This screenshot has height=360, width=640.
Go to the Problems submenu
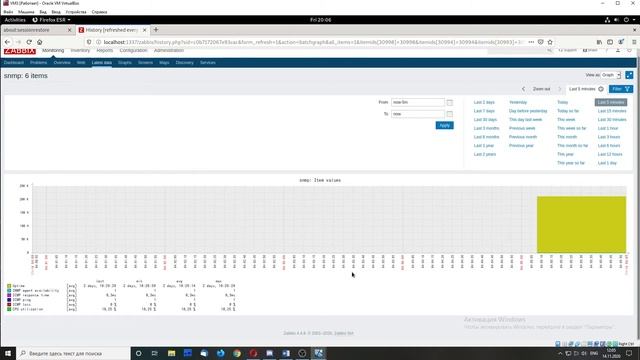tap(39, 63)
